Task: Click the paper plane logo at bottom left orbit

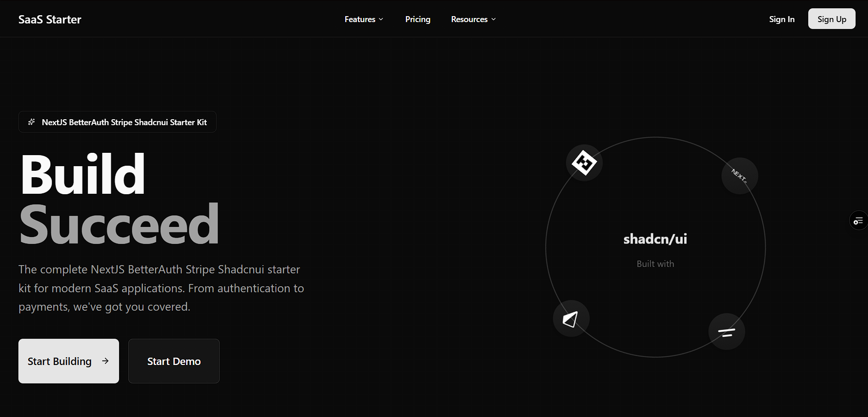Action: pyautogui.click(x=571, y=318)
